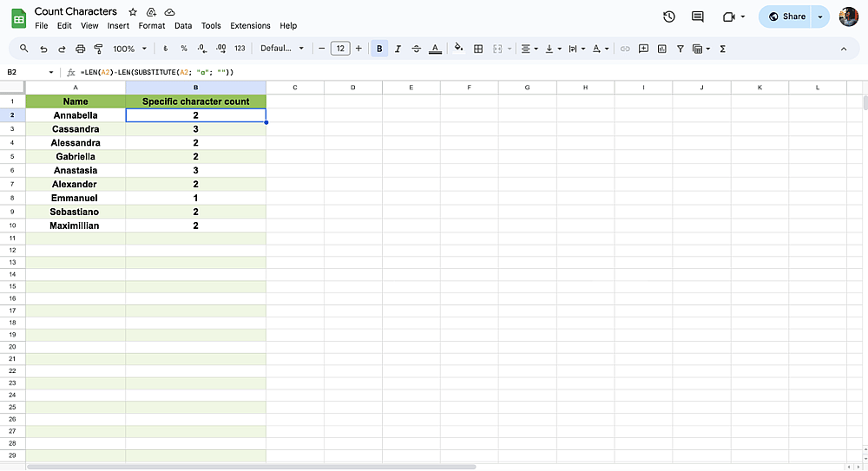Click insert link icon
868x471 pixels.
coord(625,49)
